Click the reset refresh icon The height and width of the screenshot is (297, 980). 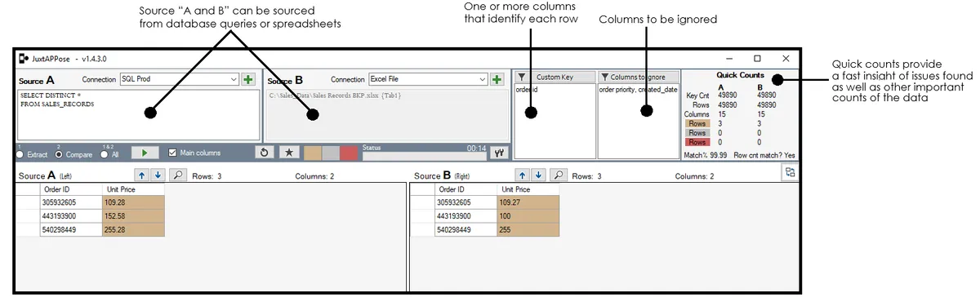coord(264,153)
